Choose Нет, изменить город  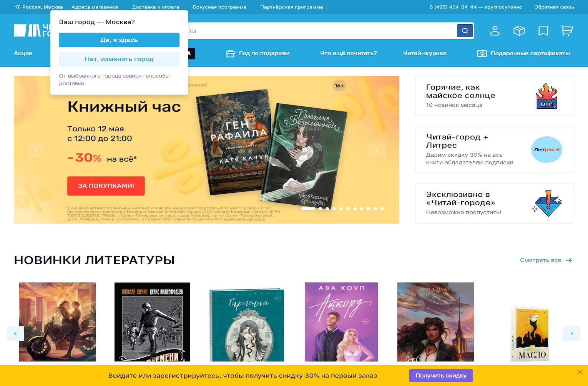coord(119,59)
